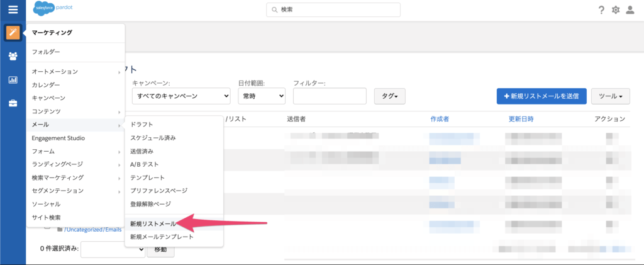This screenshot has height=265, width=644.
Task: Expand 検索マーケティング submenu
Action: click(x=75, y=178)
